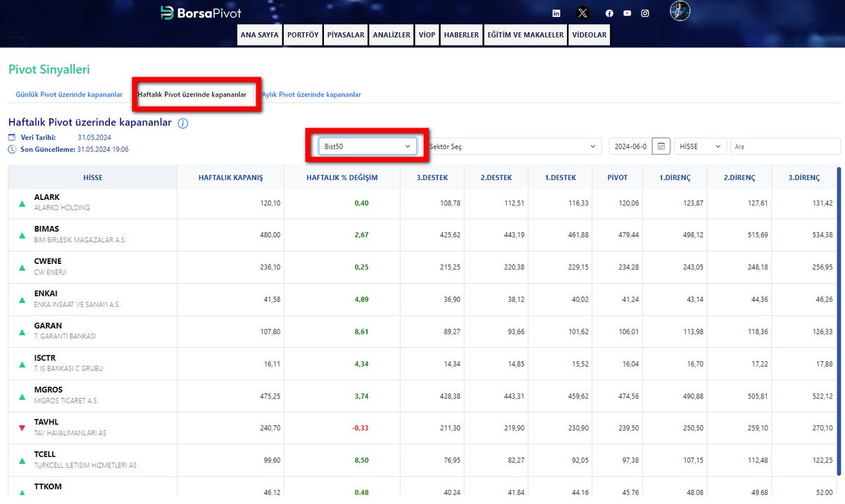Screen dimensions: 845x504
Task: Click the green up arrow for MGROS
Action: (x=22, y=396)
